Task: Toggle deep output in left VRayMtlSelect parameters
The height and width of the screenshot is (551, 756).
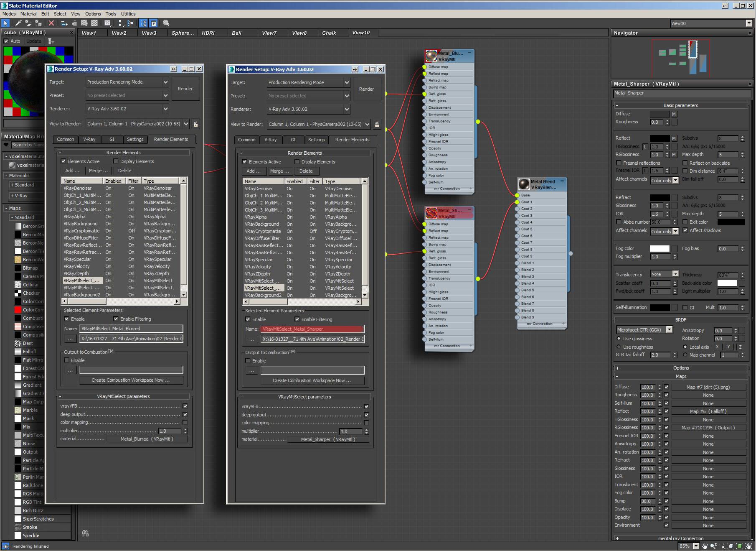Action: [185, 414]
